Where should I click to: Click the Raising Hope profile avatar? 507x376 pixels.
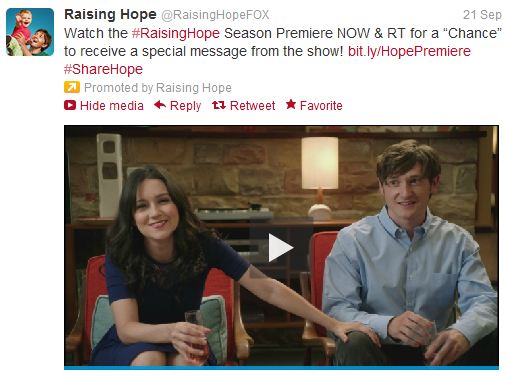click(30, 32)
